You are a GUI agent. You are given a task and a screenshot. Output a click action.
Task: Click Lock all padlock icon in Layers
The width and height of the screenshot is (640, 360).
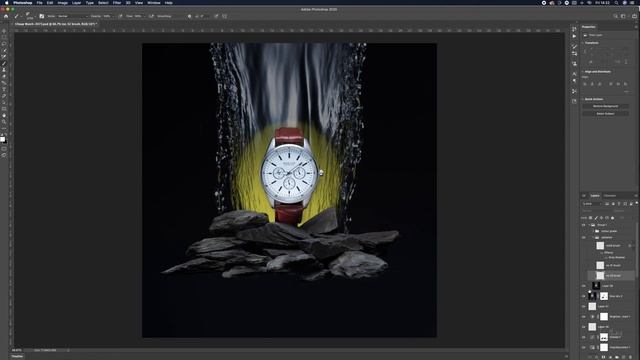pos(612,218)
